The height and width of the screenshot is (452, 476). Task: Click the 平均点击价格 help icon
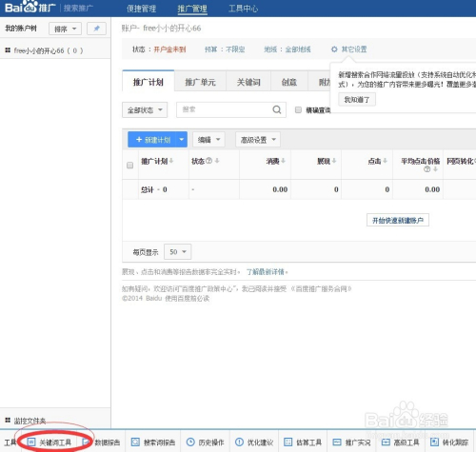coord(427,169)
